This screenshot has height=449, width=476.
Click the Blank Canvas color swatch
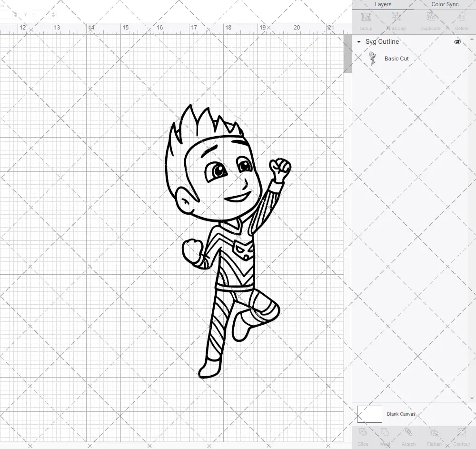(x=369, y=414)
